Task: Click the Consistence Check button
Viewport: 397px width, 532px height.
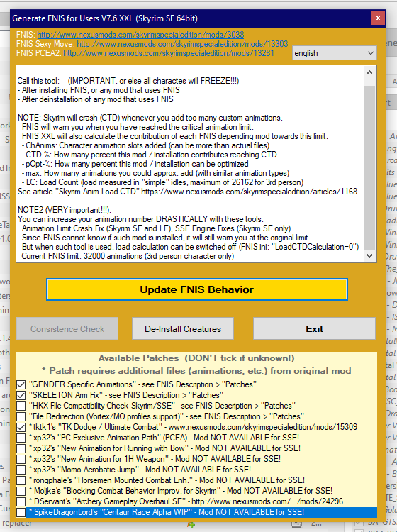Action: pyautogui.click(x=67, y=328)
